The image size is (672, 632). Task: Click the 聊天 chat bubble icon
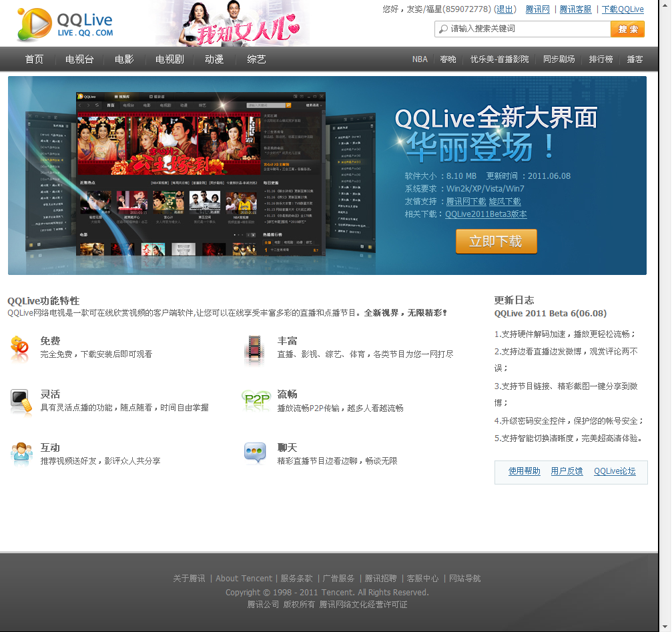click(255, 453)
